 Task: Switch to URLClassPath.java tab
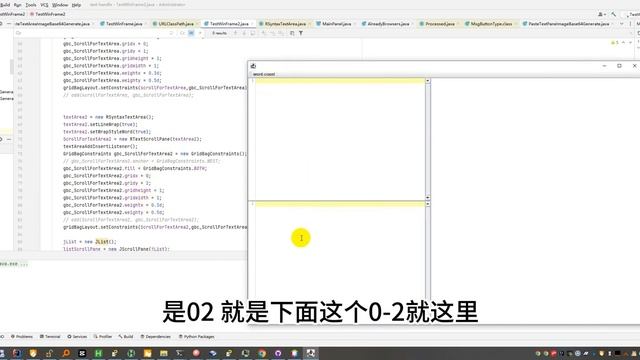pos(176,24)
